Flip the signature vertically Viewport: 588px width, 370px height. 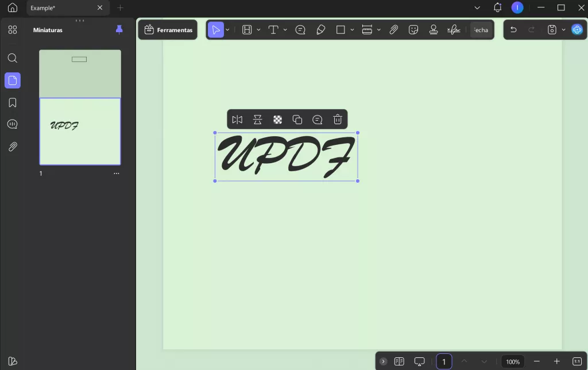257,120
